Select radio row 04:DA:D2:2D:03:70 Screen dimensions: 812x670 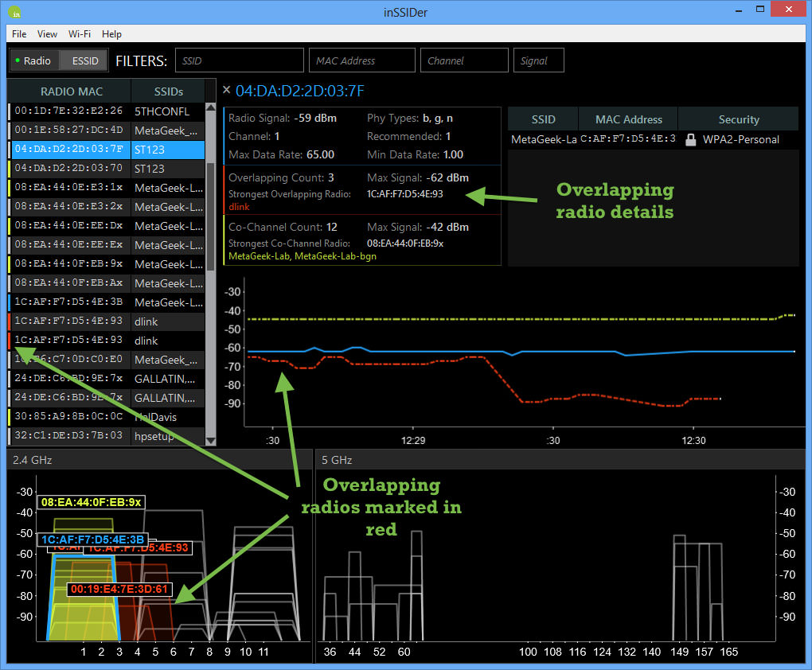click(x=107, y=169)
